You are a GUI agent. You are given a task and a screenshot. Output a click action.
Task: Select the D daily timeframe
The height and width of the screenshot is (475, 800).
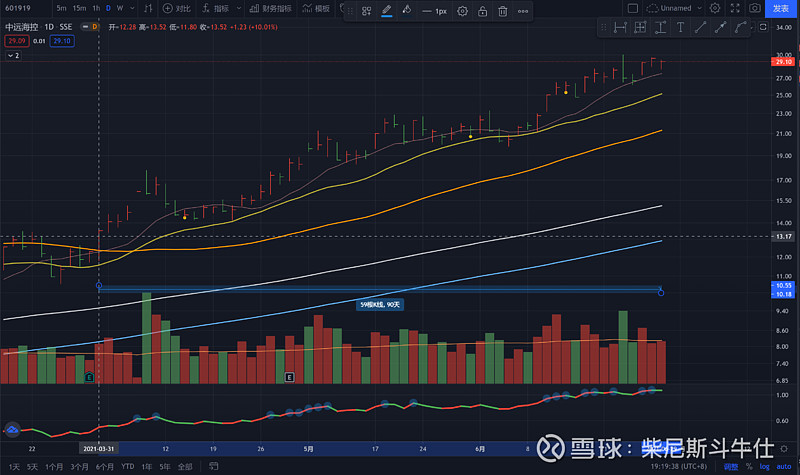(x=108, y=8)
